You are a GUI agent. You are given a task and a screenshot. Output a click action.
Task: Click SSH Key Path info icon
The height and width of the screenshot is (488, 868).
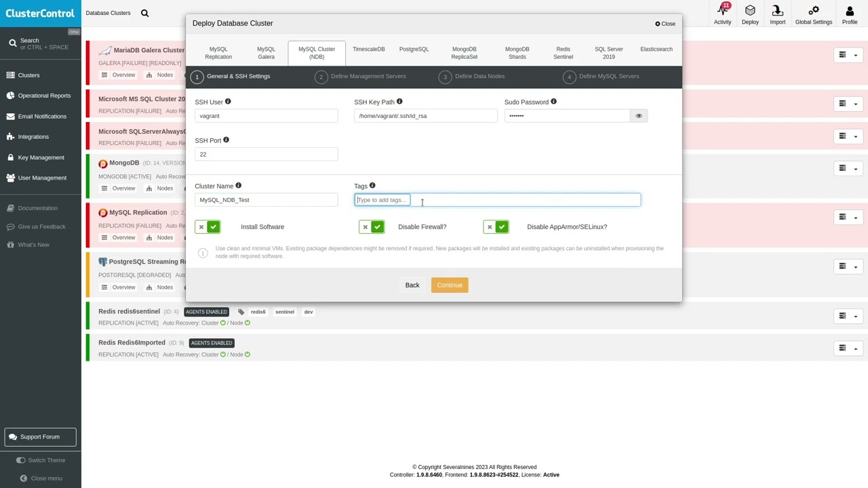[399, 102]
